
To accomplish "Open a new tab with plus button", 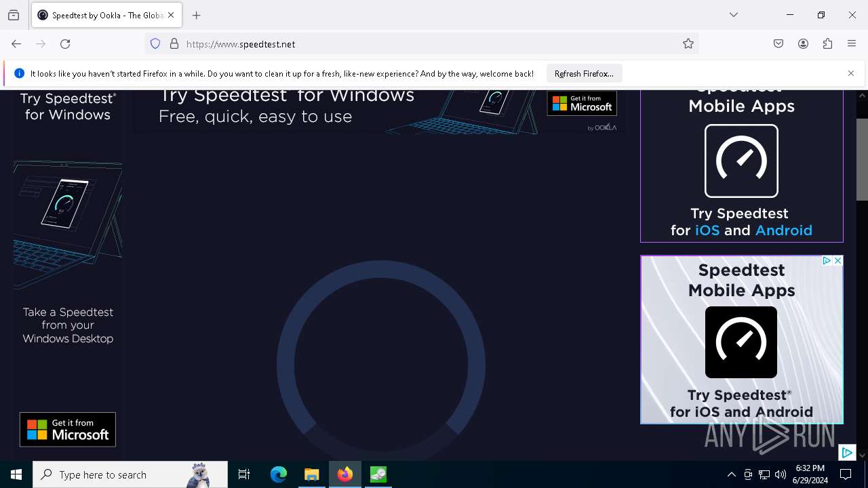I will (197, 15).
